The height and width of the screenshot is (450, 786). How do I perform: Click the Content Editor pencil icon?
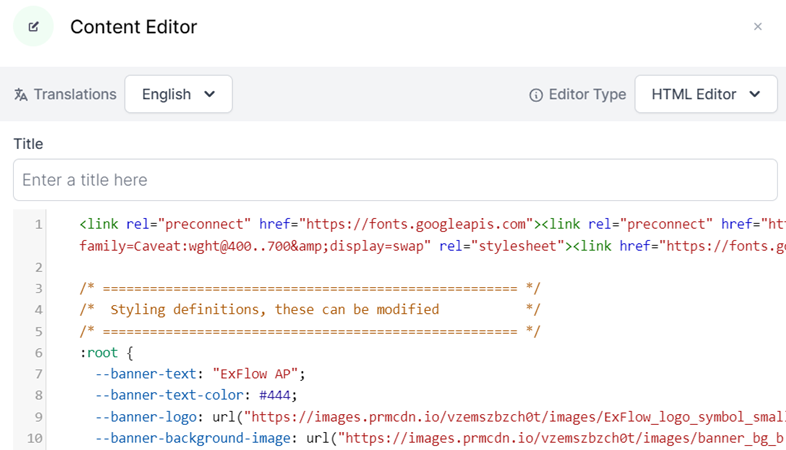click(x=33, y=27)
